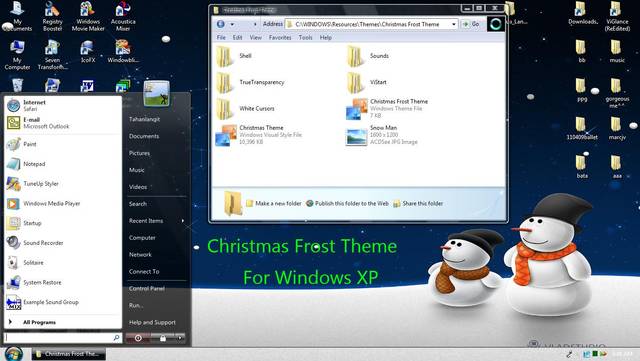Open the Shell folder
The height and width of the screenshot is (361, 640).
click(x=234, y=56)
